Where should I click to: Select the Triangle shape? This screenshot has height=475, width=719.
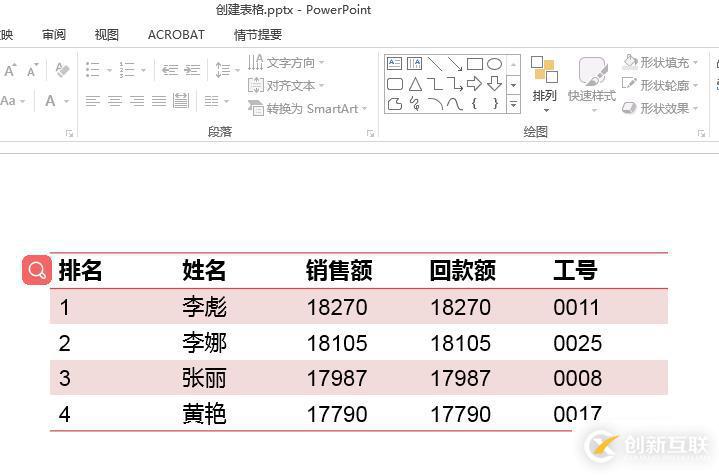pyautogui.click(x=415, y=84)
